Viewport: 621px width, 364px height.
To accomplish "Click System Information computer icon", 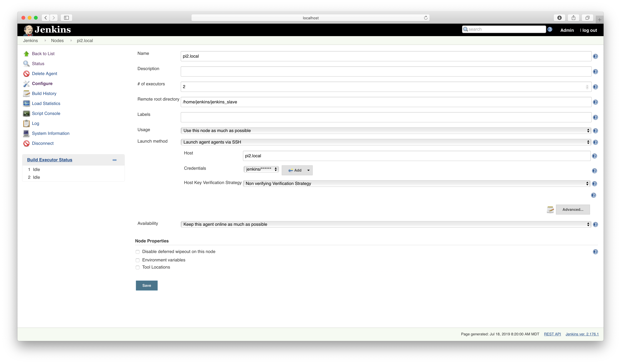I will (26, 133).
